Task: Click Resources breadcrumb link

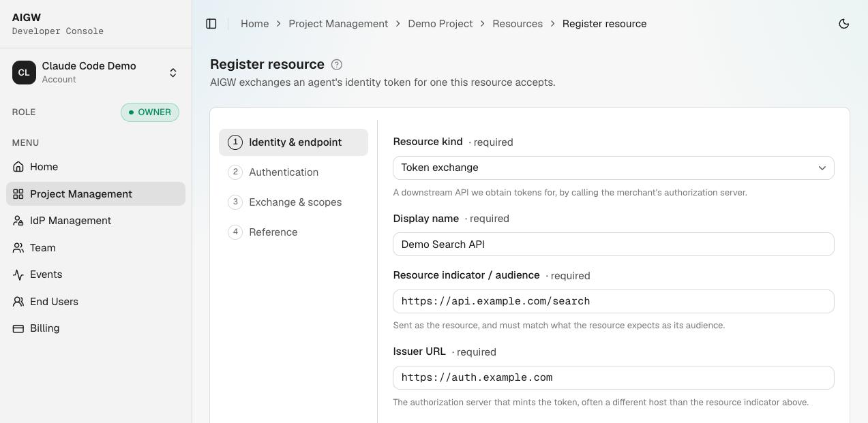Action: (x=518, y=24)
